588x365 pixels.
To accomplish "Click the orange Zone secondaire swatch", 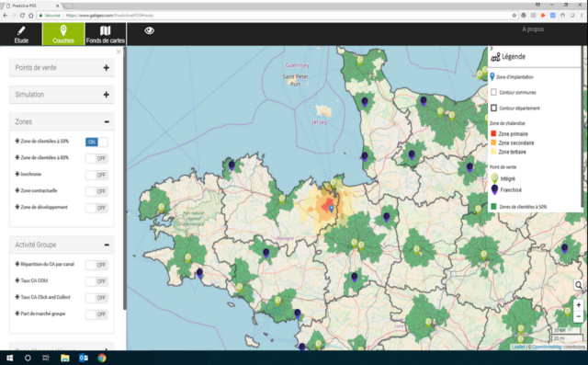I will pos(493,143).
